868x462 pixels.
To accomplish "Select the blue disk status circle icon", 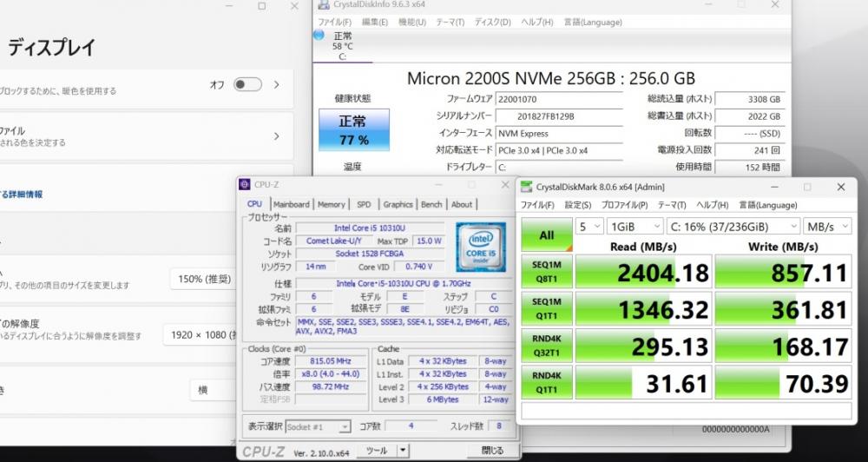I will 319,35.
